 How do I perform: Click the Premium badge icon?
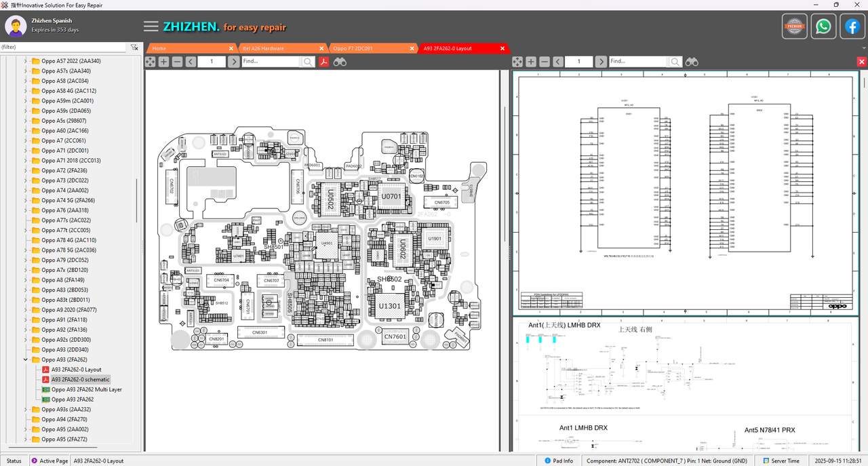(x=794, y=26)
